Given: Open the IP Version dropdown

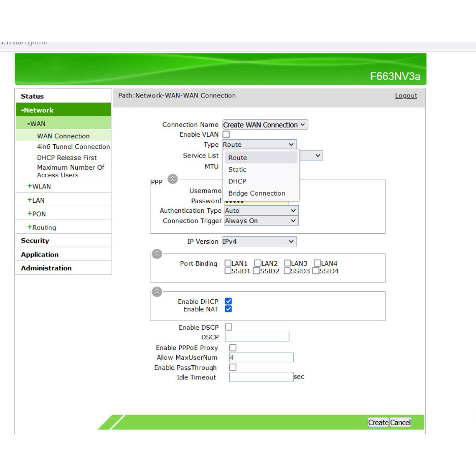Looking at the screenshot, I should 259,241.
